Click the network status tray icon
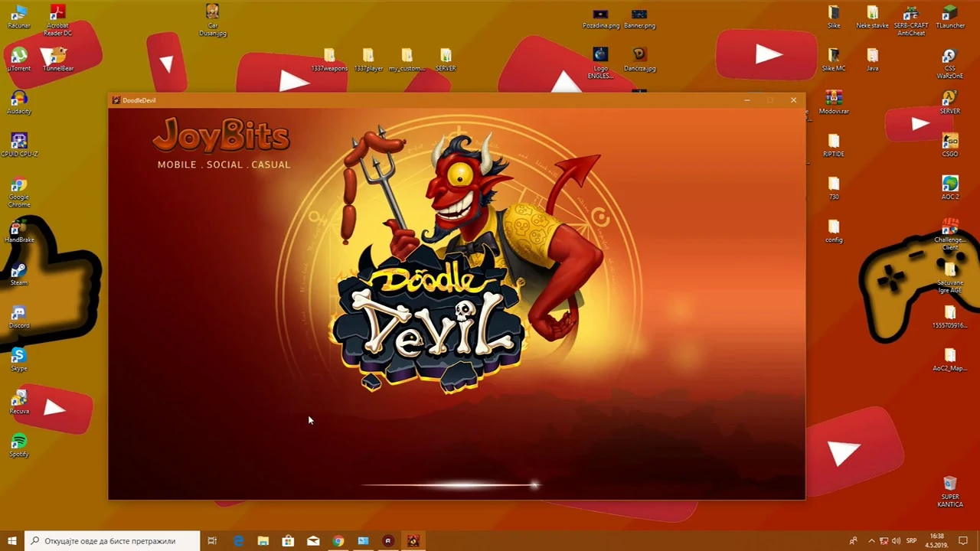 click(882, 541)
